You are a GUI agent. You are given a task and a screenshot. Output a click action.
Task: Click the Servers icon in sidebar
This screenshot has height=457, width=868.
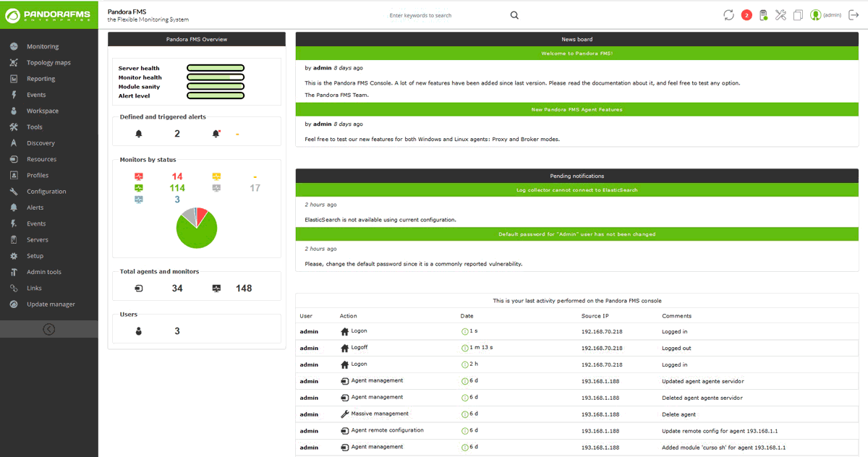point(14,239)
